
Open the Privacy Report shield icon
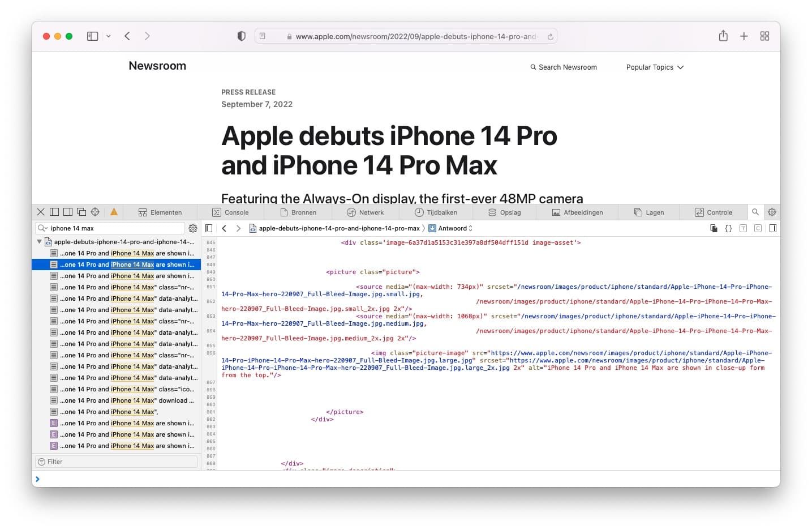point(242,36)
